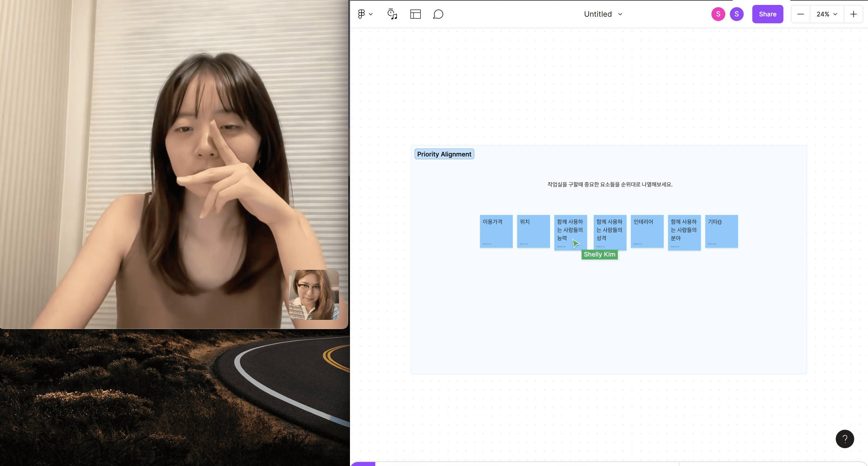Open the templates panel icon
868x466 pixels.
[416, 14]
